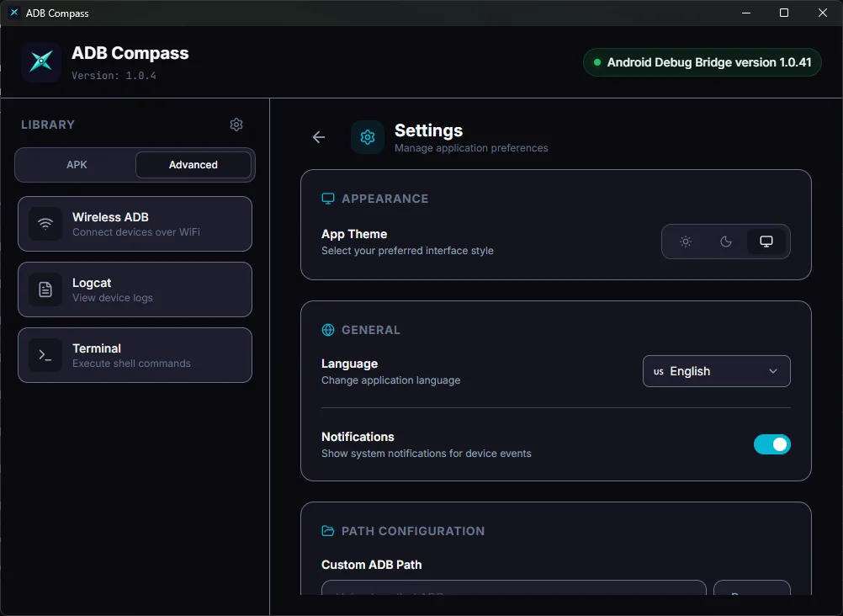This screenshot has height=616, width=843.
Task: Click the settings gear beside LIBRARY
Action: pos(236,124)
